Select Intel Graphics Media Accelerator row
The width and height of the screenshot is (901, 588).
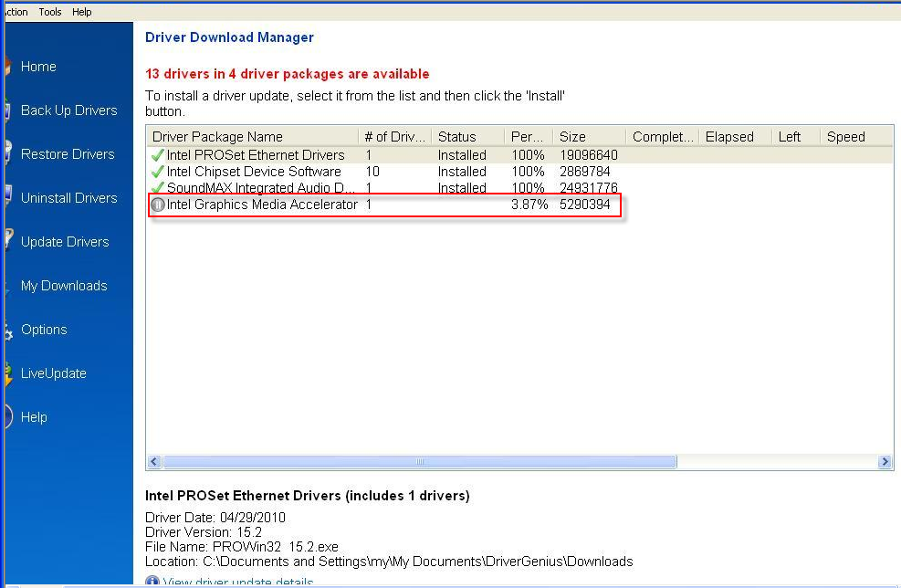pyautogui.click(x=519, y=204)
